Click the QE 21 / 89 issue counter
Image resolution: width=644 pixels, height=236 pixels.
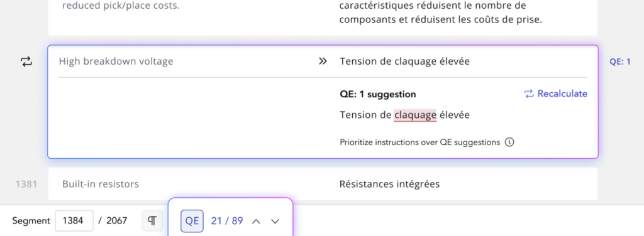(226, 221)
